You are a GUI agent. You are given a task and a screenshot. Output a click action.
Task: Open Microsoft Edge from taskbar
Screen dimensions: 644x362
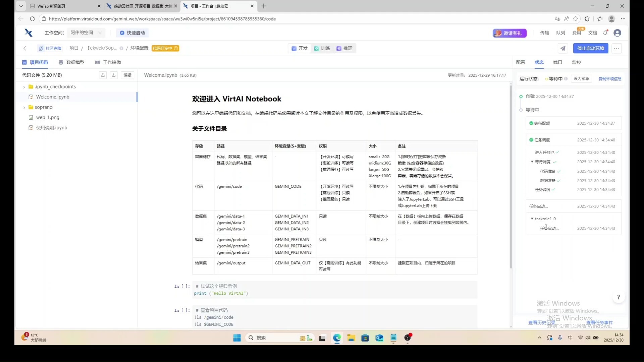click(x=337, y=338)
